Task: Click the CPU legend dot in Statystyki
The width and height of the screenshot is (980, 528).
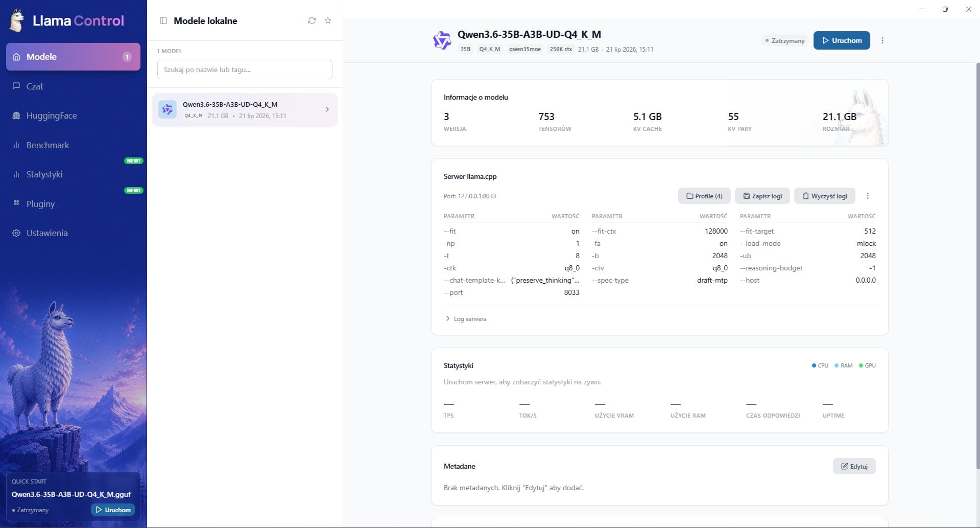Action: 814,365
